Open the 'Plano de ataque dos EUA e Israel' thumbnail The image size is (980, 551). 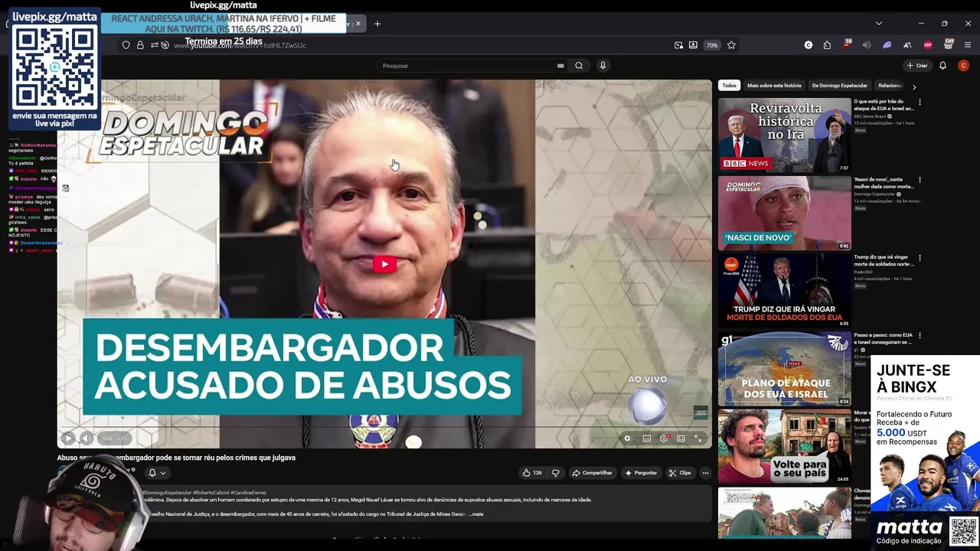(784, 369)
